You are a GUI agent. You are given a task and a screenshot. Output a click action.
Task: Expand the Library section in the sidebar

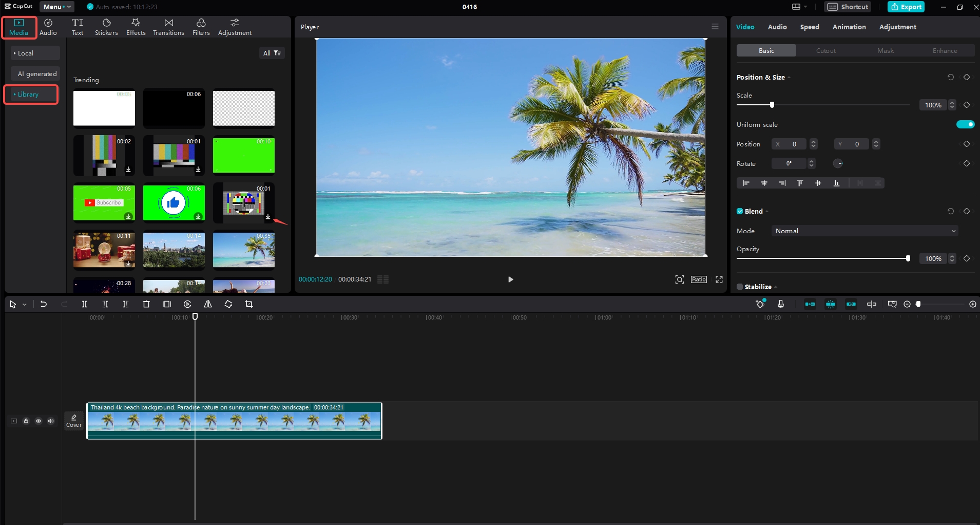click(31, 94)
